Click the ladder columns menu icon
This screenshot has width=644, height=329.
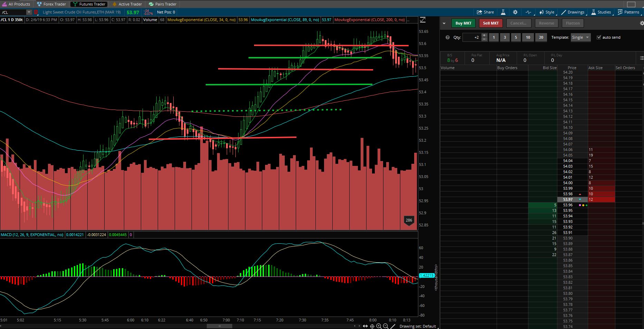642,58
